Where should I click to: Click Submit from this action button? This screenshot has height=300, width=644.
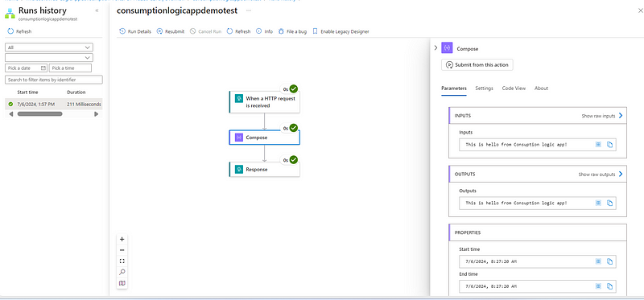click(x=477, y=65)
